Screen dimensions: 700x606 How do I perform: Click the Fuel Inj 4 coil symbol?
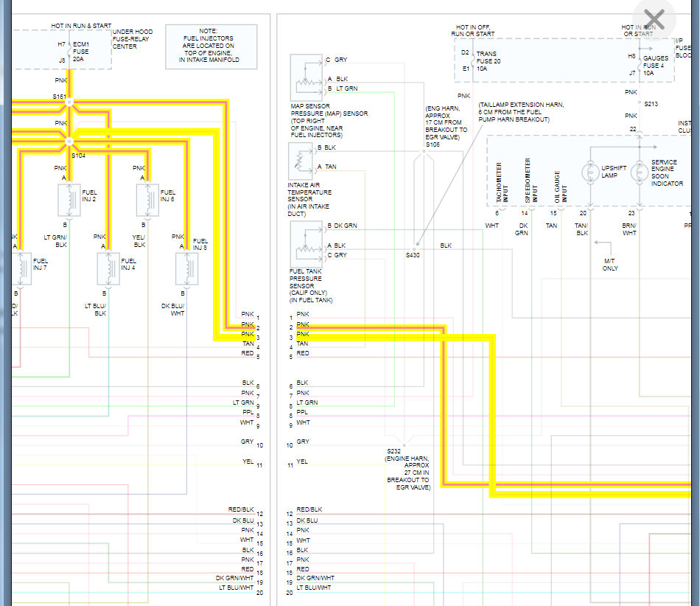pos(108,267)
